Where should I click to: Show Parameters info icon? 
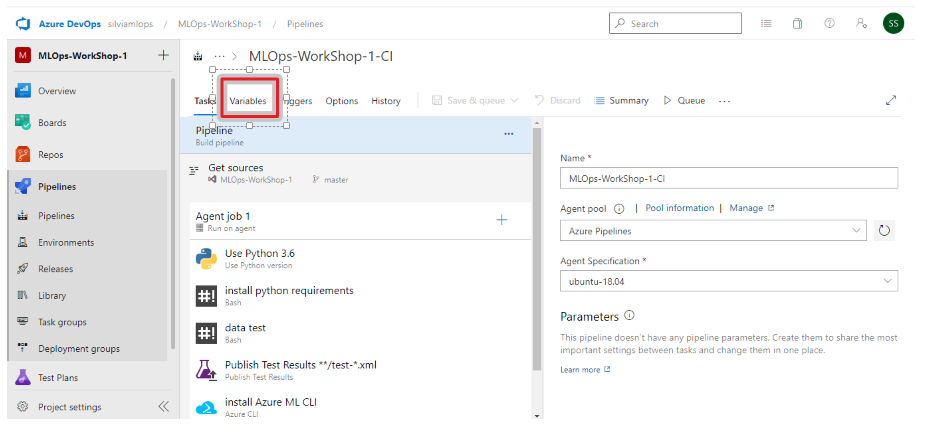pos(629,315)
